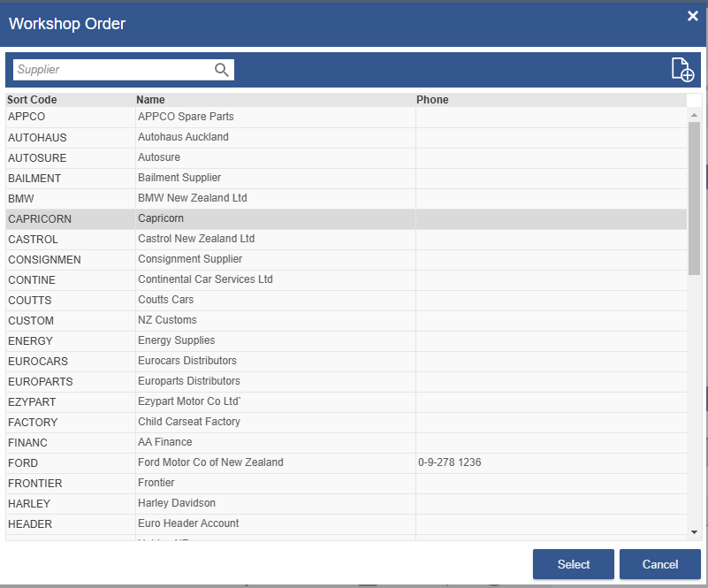708x588 pixels.
Task: Click the Select button
Action: click(573, 564)
